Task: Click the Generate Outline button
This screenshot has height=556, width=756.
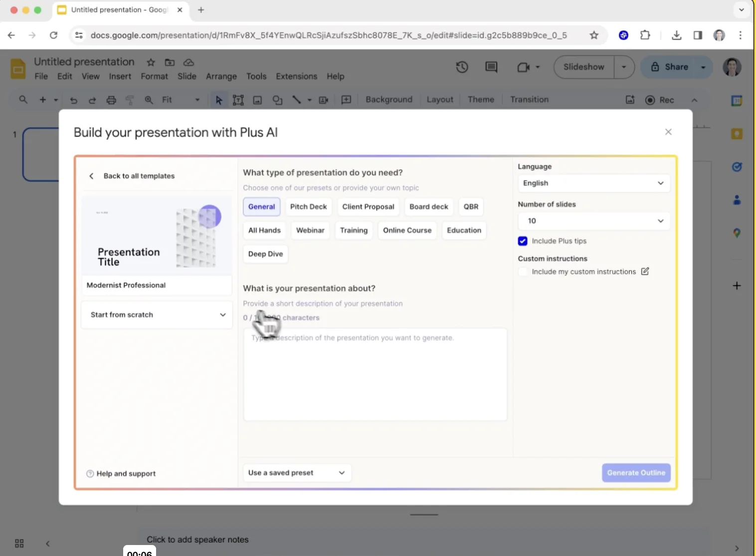Action: tap(636, 473)
